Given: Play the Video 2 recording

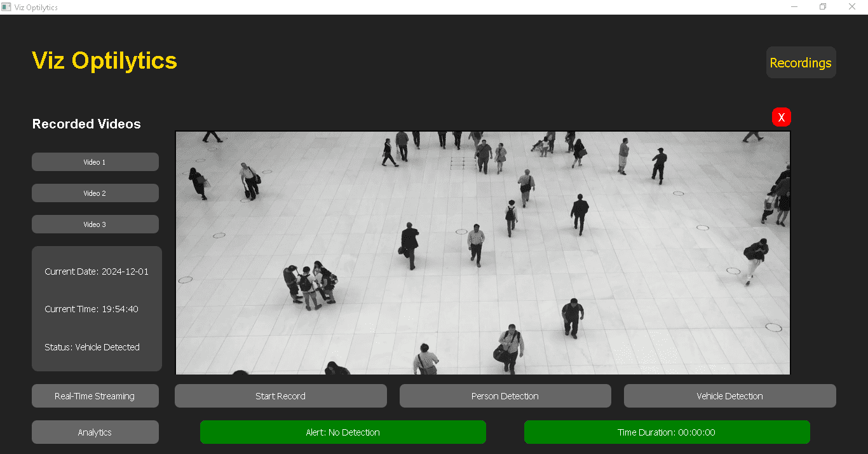Looking at the screenshot, I should pos(95,193).
